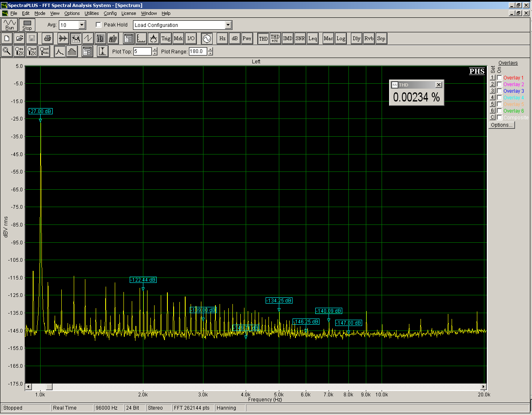
Task: Enable the Overlay 1 checkbox
Action: click(x=500, y=78)
